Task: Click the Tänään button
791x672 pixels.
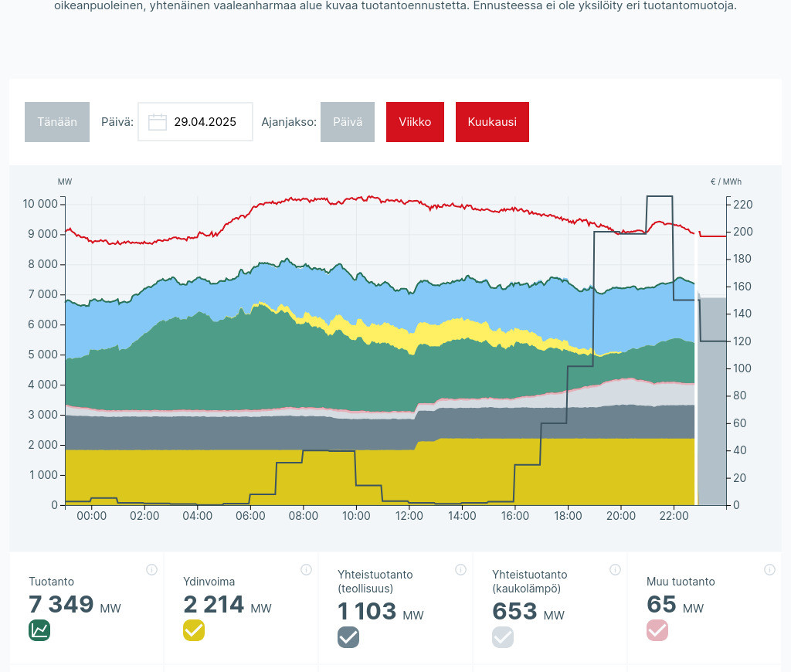Action: [57, 122]
